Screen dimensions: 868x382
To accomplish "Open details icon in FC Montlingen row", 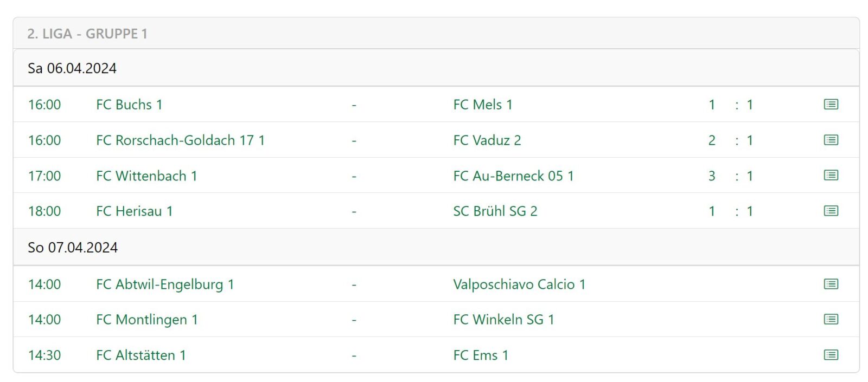I will pyautogui.click(x=831, y=319).
